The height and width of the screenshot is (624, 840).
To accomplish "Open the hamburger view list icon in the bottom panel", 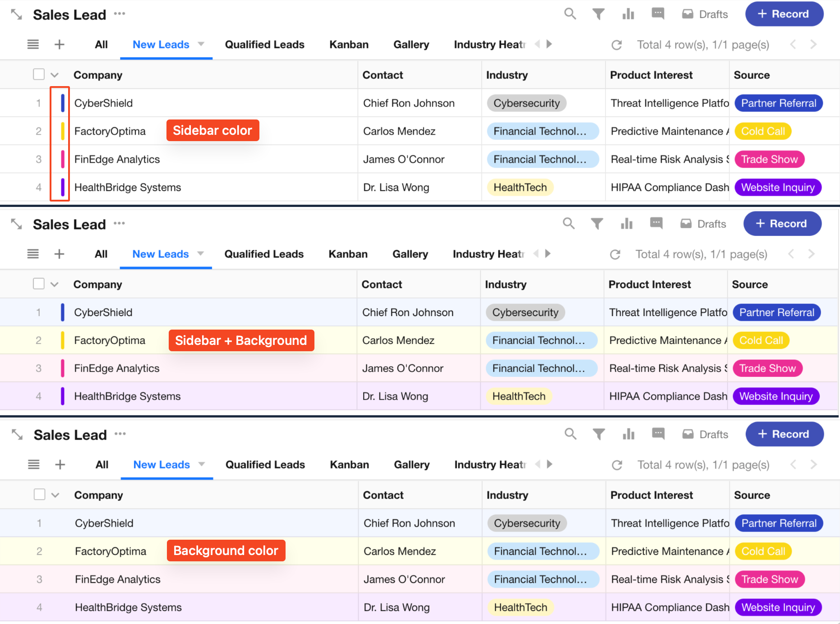I will [34, 464].
